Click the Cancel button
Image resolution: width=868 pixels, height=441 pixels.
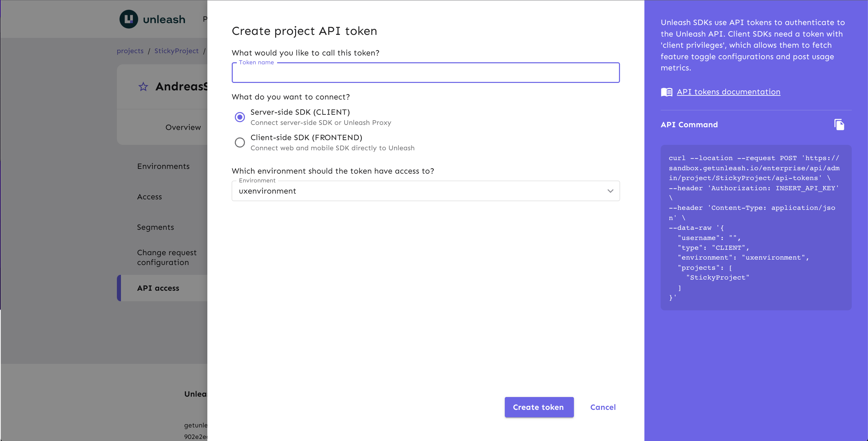point(603,407)
